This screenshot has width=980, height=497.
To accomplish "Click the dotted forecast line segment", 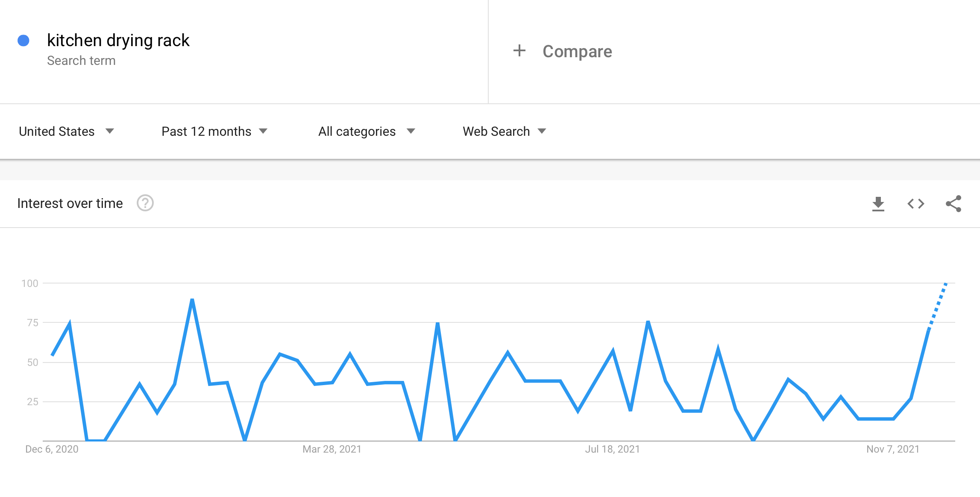I will (x=938, y=306).
